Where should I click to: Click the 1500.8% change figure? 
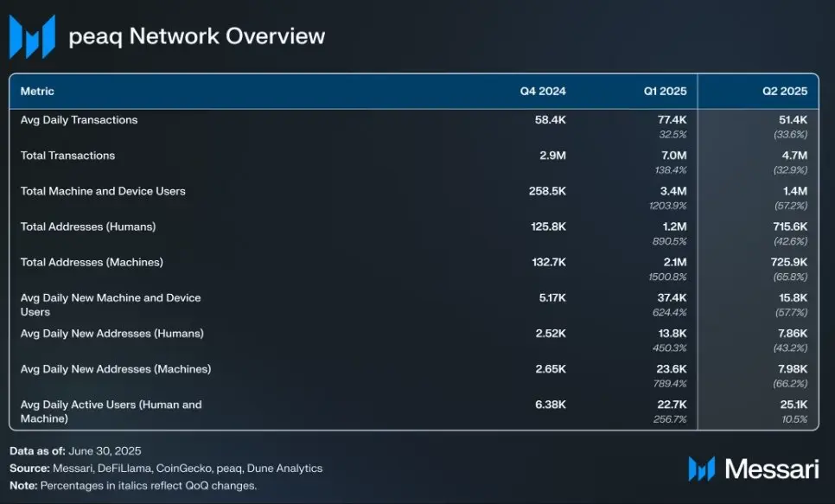(667, 277)
